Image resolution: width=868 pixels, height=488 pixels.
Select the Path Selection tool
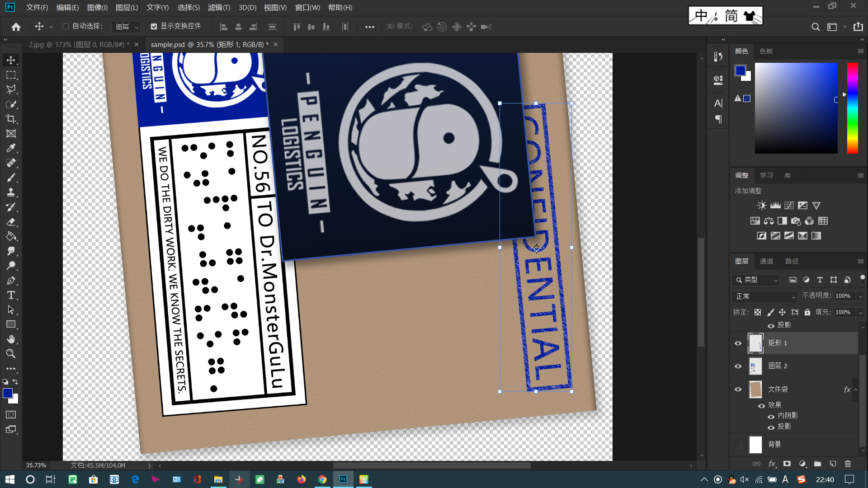coord(11,310)
